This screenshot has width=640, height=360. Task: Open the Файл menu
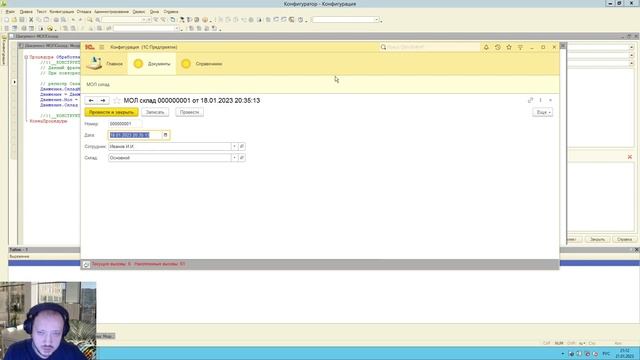point(10,12)
